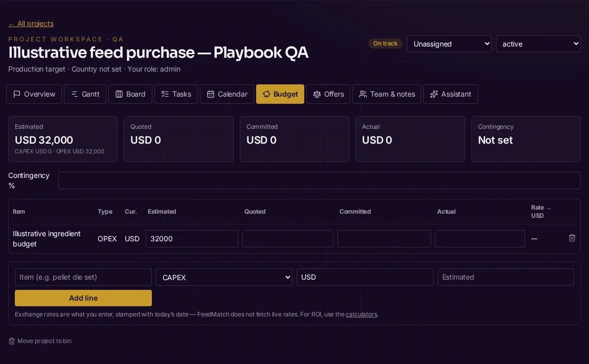Open the active status dropdown

point(538,44)
